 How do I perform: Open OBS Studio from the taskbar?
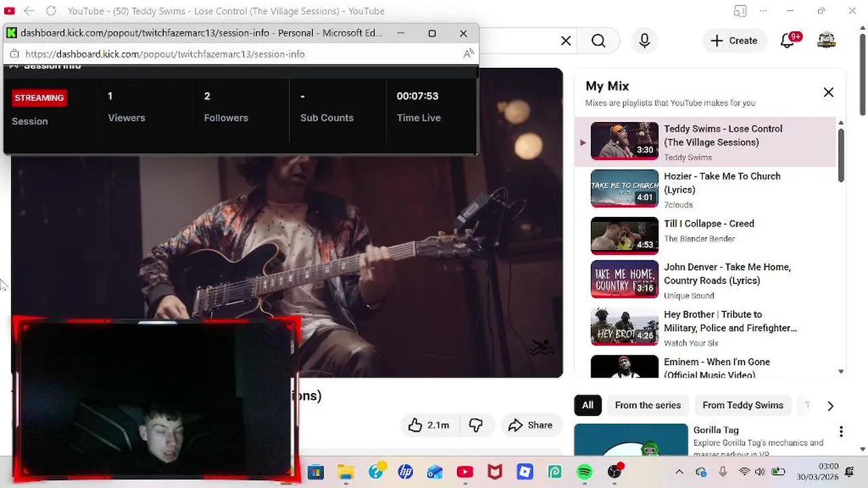pyautogui.click(x=615, y=471)
